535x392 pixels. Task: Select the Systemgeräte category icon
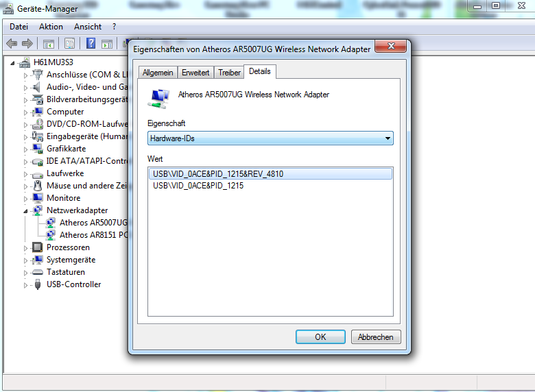(x=37, y=260)
